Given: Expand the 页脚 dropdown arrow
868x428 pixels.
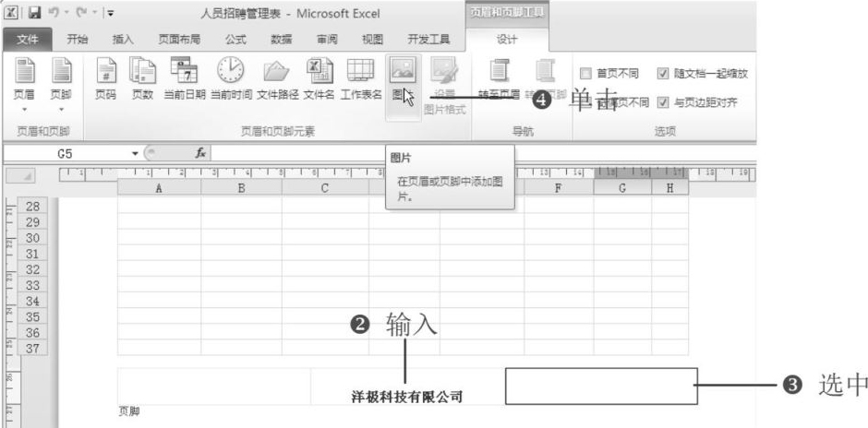Looking at the screenshot, I should [62, 110].
